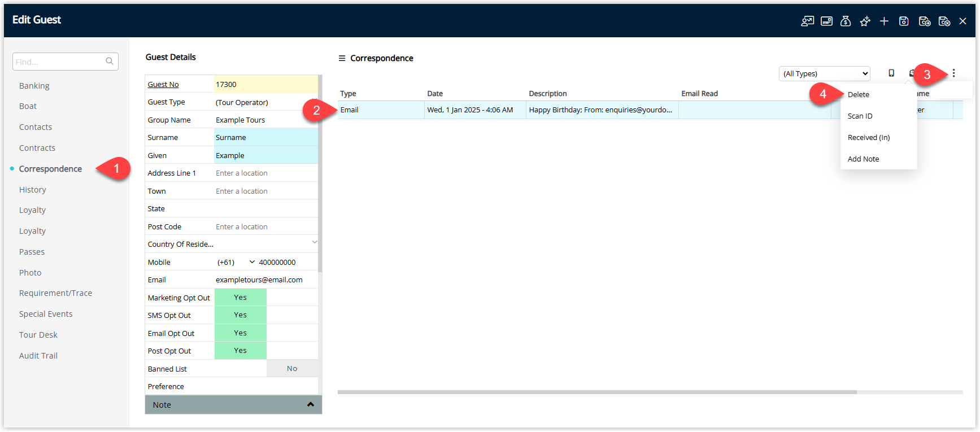Click the Post Code location field
This screenshot has width=980, height=432.
coord(265,226)
